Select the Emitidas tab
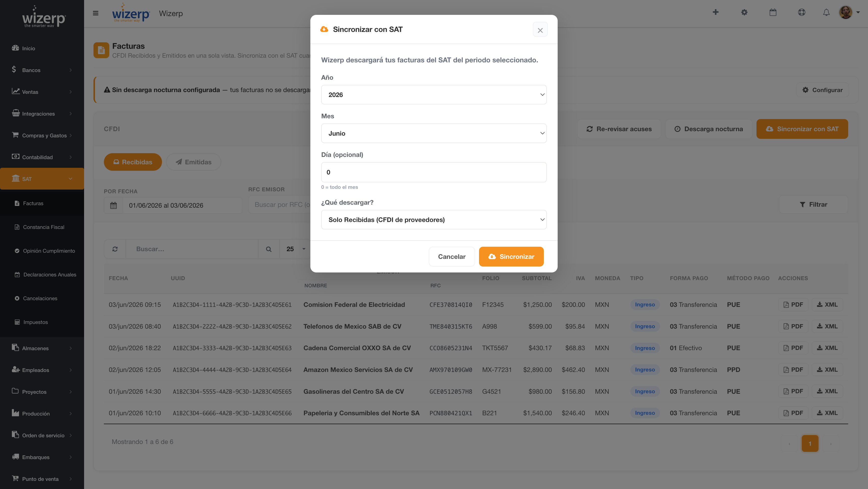The image size is (868, 489). coord(193,162)
